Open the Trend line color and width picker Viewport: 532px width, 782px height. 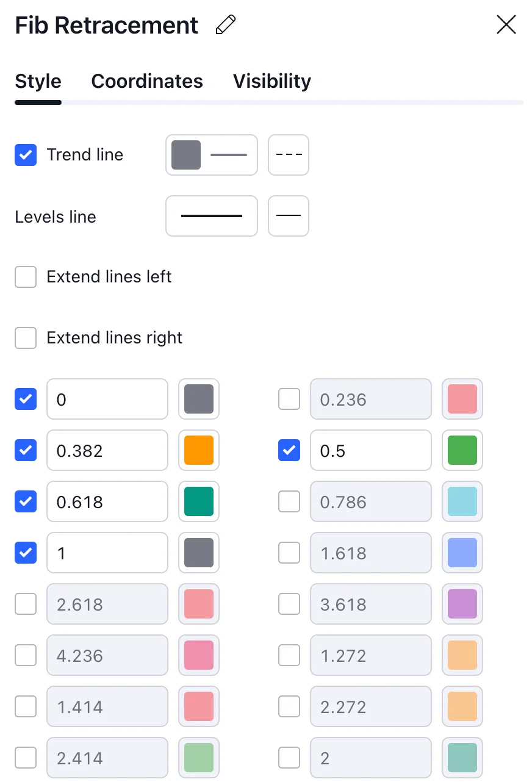pos(212,155)
